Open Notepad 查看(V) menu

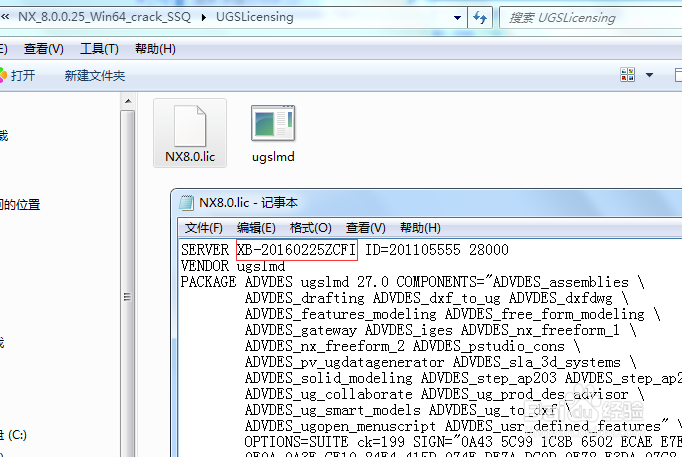(365, 228)
